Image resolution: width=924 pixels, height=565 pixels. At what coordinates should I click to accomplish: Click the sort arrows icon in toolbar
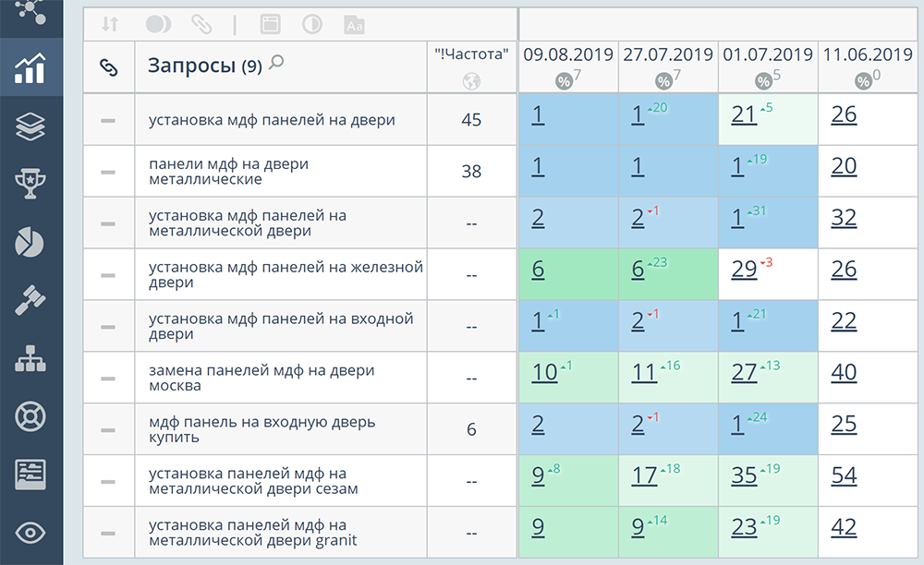click(x=109, y=24)
